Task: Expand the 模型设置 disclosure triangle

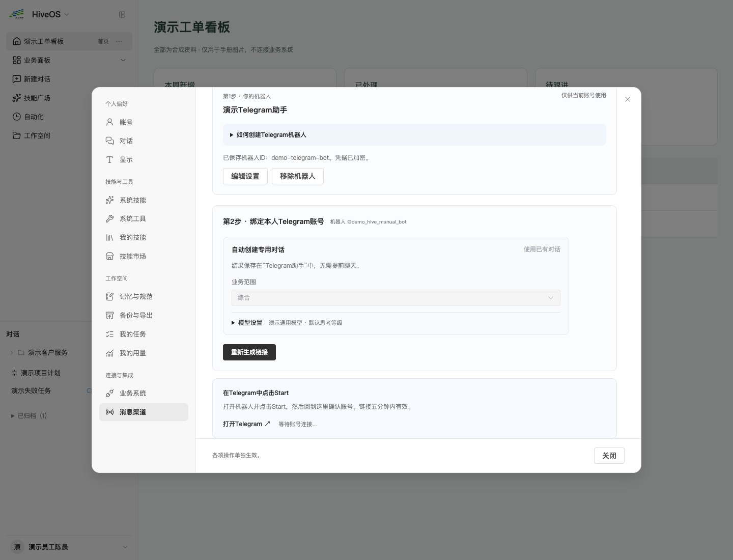Action: click(x=233, y=323)
